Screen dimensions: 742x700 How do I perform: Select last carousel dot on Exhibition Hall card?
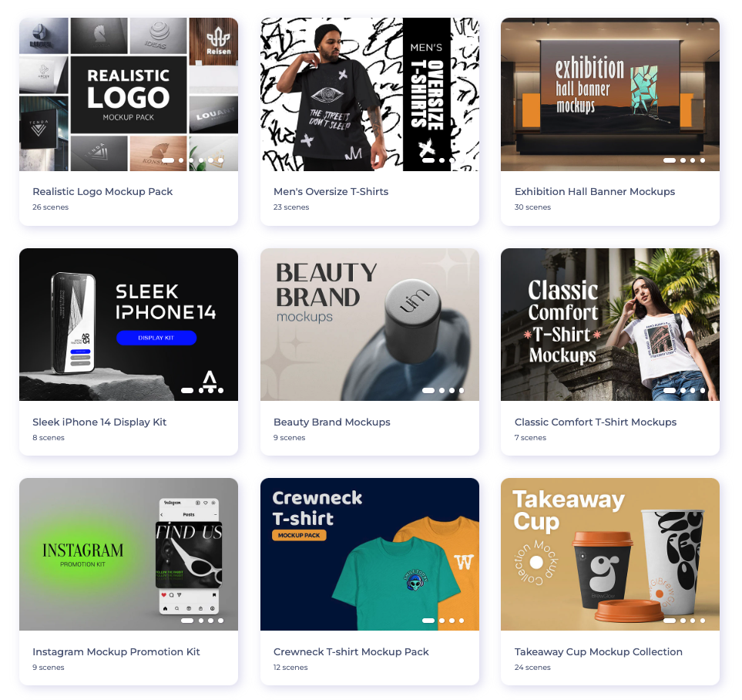pyautogui.click(x=702, y=160)
